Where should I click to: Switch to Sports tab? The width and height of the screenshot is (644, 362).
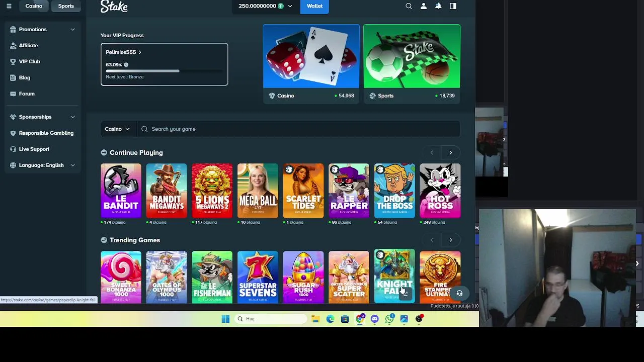[x=66, y=6]
